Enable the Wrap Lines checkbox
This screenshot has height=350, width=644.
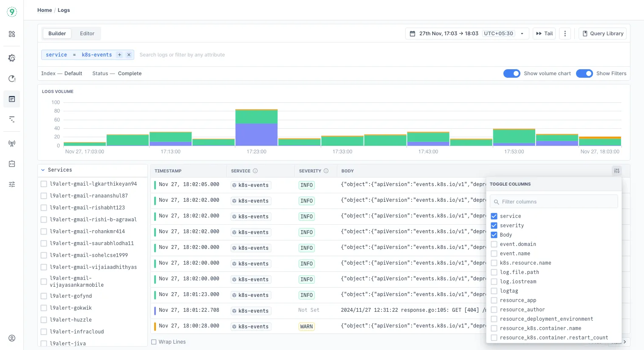[153, 342]
